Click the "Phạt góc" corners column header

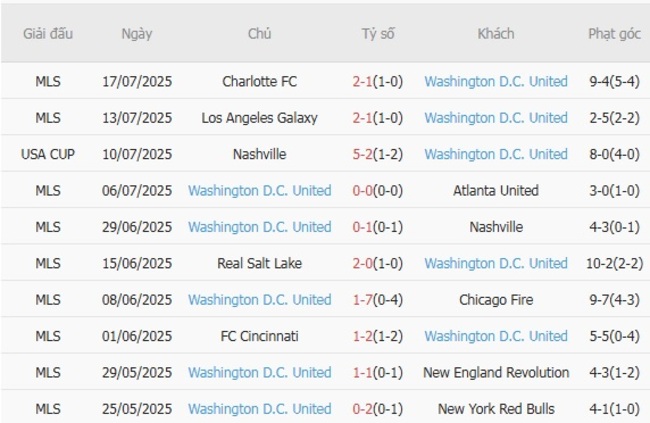coord(614,33)
